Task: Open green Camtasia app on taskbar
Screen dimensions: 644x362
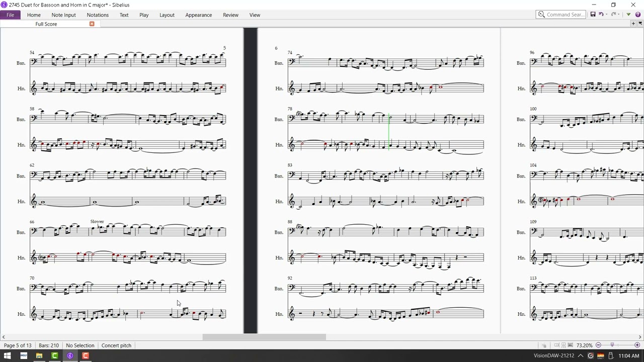Action: [x=54, y=356]
